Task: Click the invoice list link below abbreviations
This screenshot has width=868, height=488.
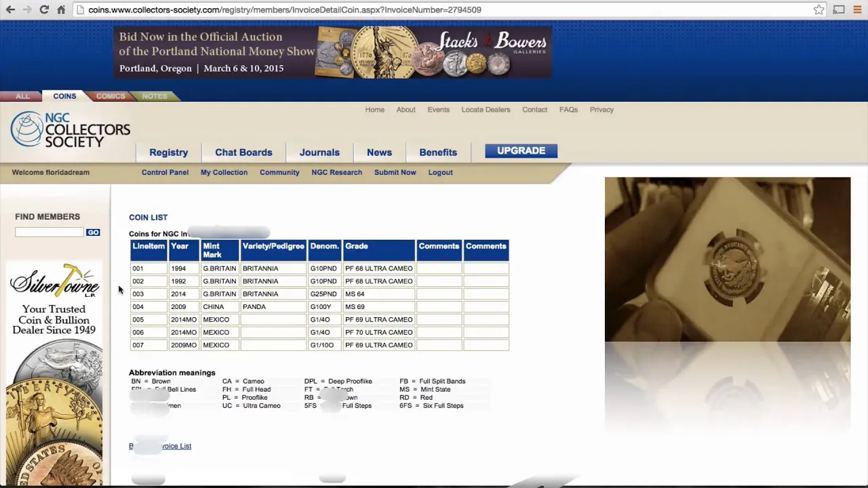Action: pos(160,446)
